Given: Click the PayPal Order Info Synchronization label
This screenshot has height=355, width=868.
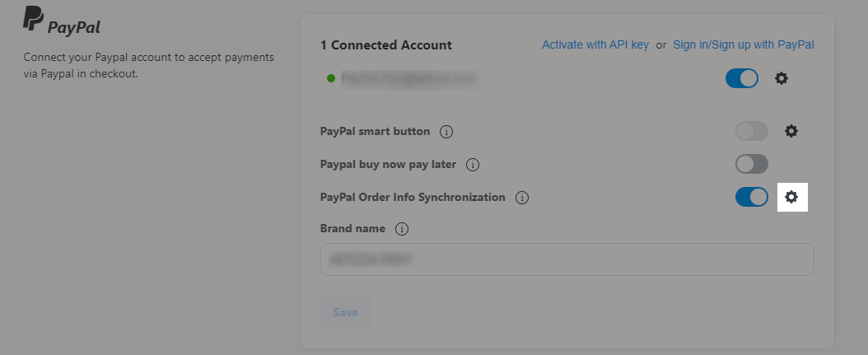Looking at the screenshot, I should pyautogui.click(x=413, y=197).
